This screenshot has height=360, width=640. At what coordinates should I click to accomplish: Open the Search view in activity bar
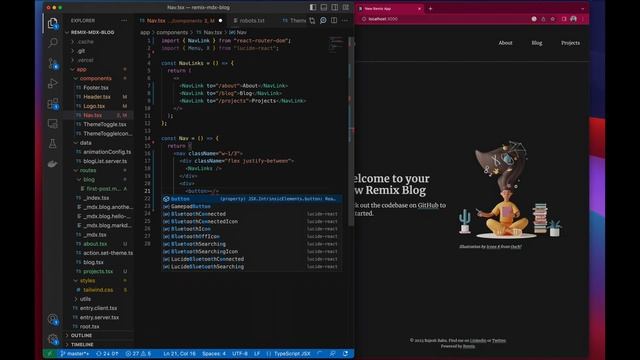click(53, 43)
